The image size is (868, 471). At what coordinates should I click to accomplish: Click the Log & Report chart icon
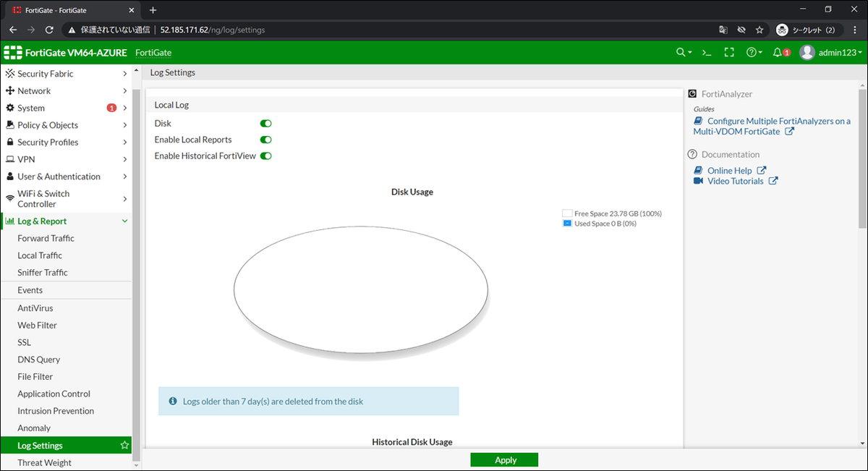pos(10,221)
